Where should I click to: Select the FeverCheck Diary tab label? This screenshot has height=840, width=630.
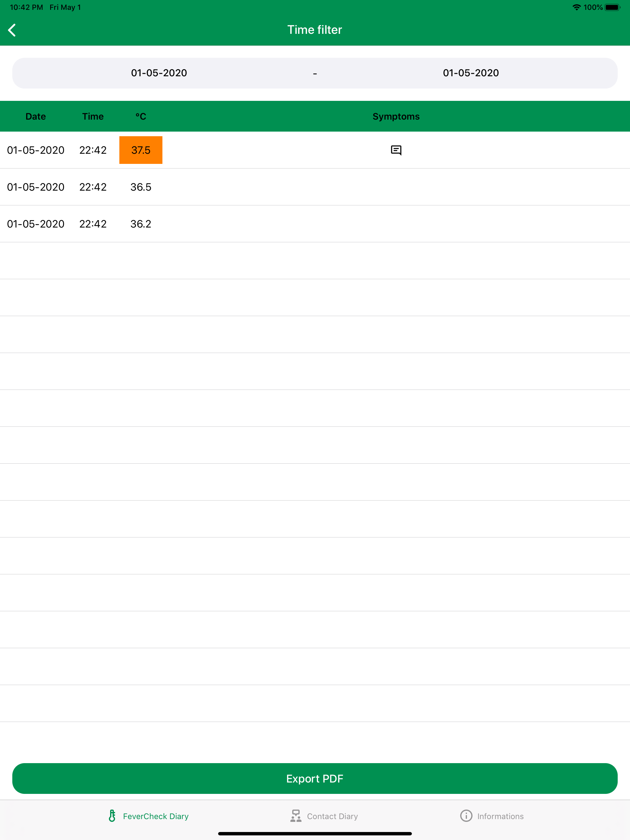point(155,816)
